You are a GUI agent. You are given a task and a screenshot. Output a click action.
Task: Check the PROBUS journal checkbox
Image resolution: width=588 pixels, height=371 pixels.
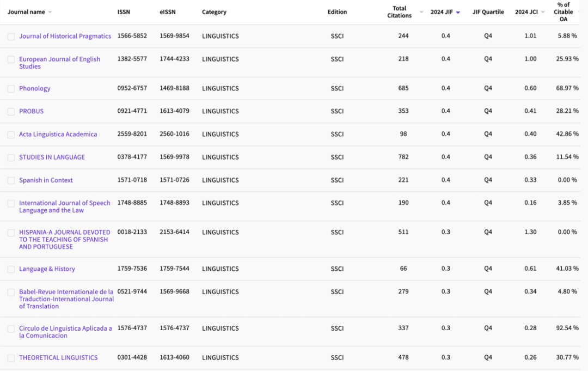point(11,112)
